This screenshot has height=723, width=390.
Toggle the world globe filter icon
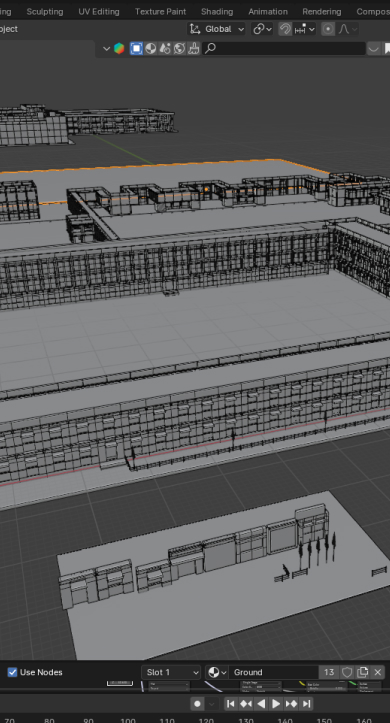(179, 48)
